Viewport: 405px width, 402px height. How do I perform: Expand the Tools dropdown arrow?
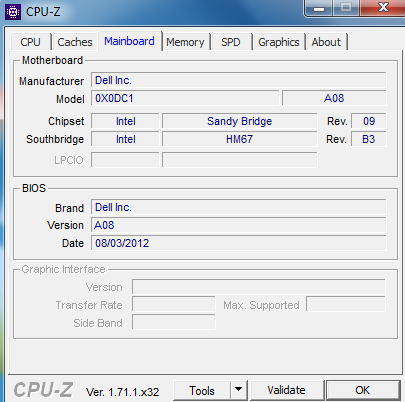tap(238, 390)
